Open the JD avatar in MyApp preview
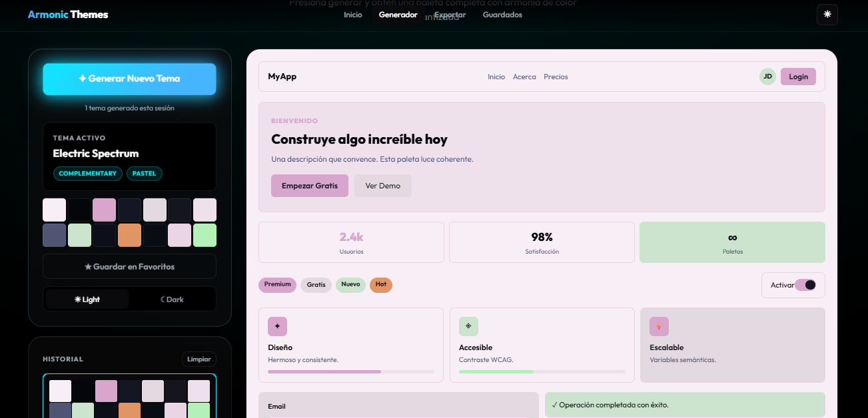The height and width of the screenshot is (418, 868). pos(767,77)
